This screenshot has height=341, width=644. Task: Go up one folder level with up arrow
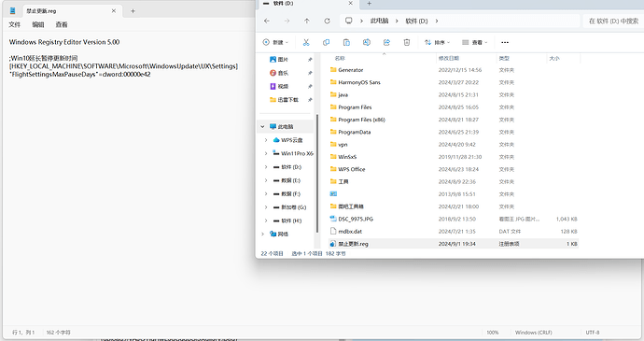[307, 21]
